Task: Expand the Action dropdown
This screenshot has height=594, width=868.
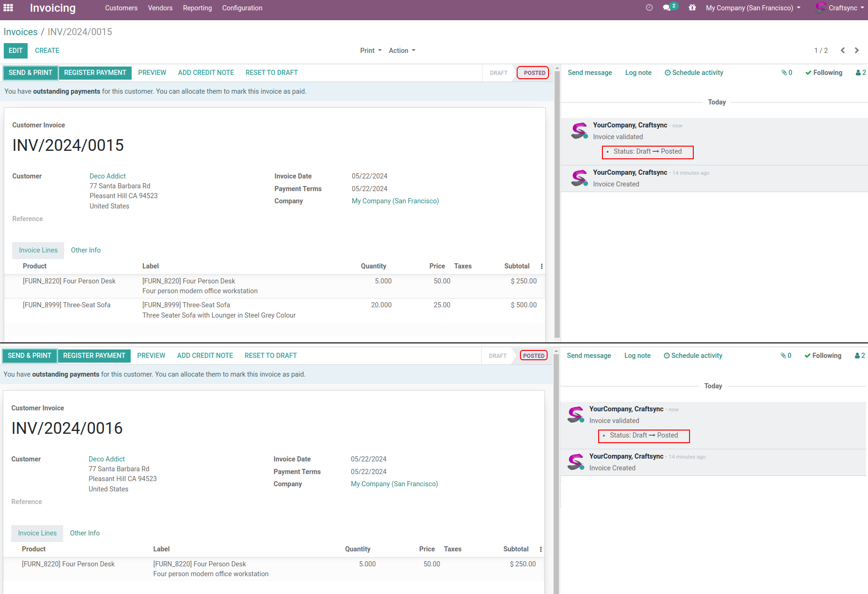Action: click(402, 51)
